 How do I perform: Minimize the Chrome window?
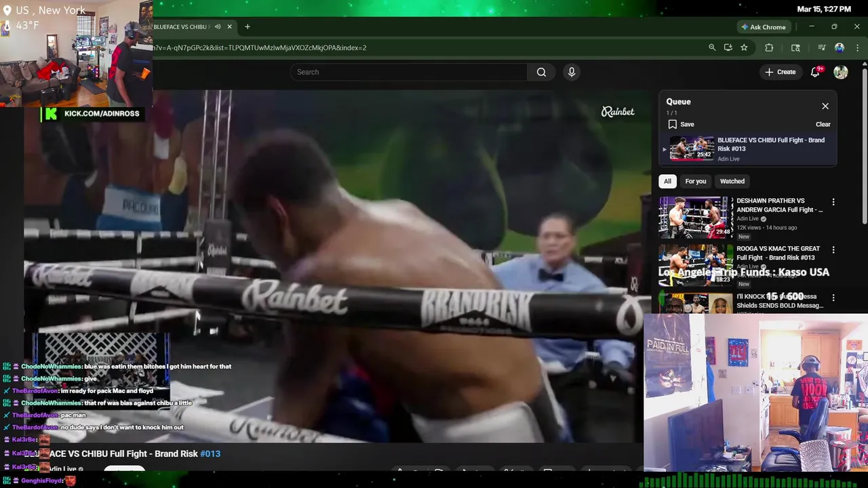[x=812, y=27]
